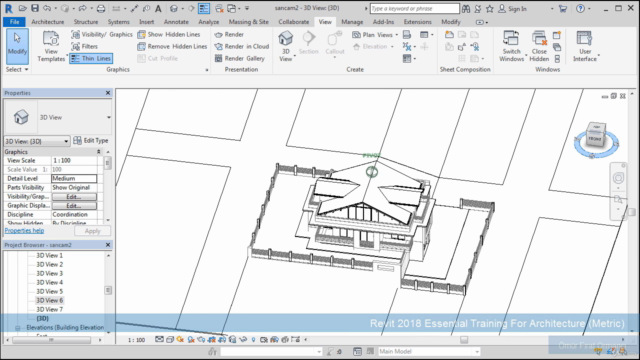Click Close Hidden windows button in ribbon
Image resolution: width=640 pixels, height=360 pixels.
539,46
